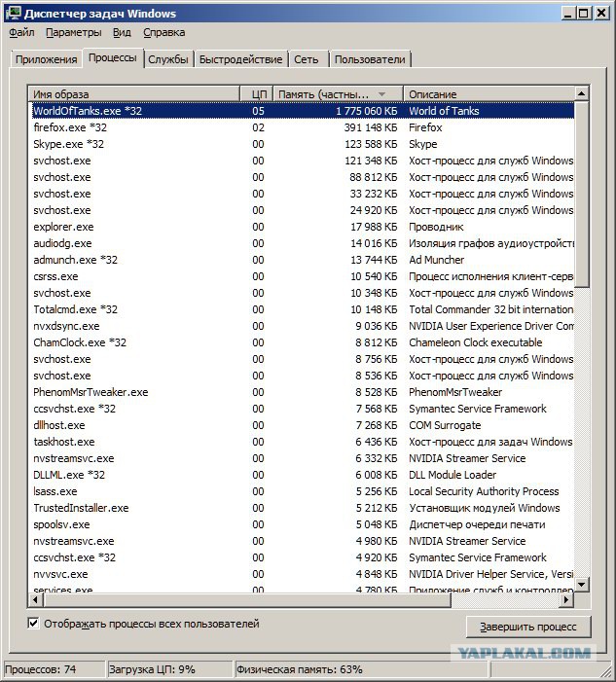Click the vertical scrollbar down arrow
The height and width of the screenshot is (682, 616).
pos(582,585)
